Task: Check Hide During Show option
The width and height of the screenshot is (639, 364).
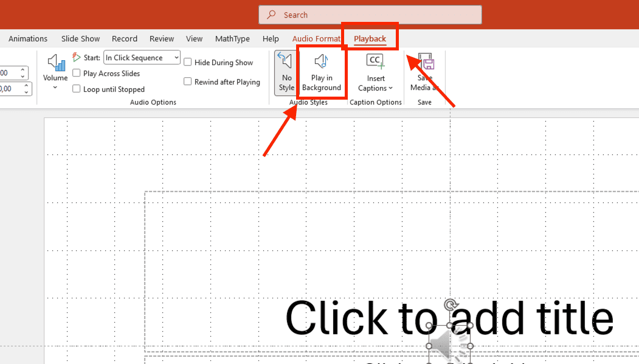Action: pyautogui.click(x=187, y=62)
